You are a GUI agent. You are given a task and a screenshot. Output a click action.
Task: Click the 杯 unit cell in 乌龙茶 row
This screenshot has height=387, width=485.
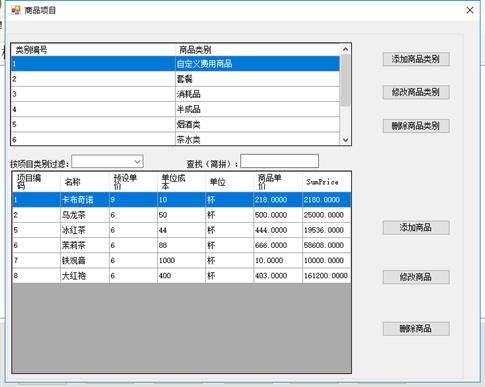tap(230, 215)
